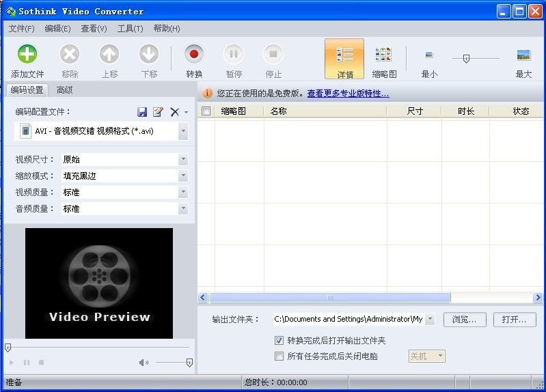Open the audio quality (音频质量) dropdown
Viewport: 546px width, 392px height.
tap(183, 208)
